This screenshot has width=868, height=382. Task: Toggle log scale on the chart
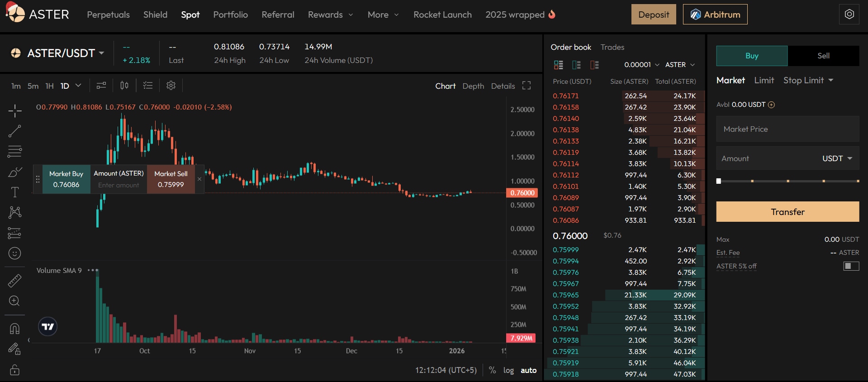509,370
